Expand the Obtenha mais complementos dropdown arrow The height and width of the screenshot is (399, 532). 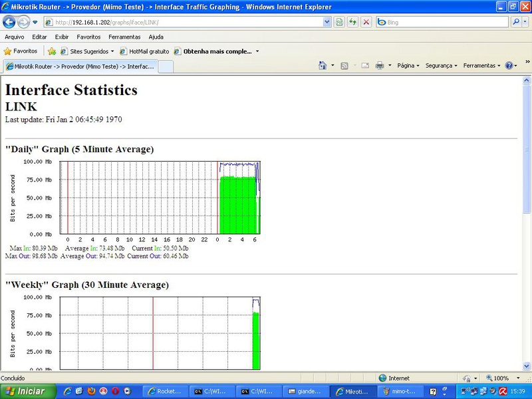click(257, 51)
